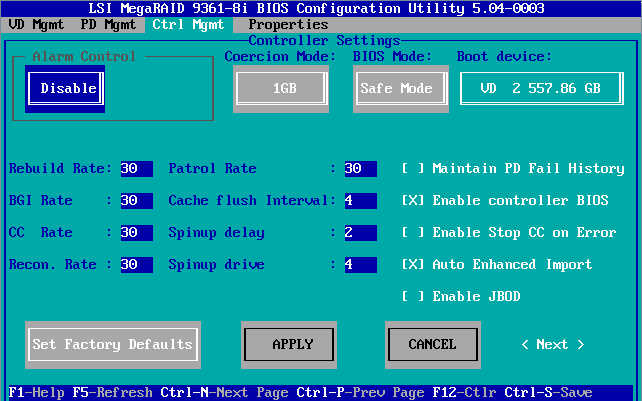Click the Spinup drive label
642x401 pixels.
pyautogui.click(x=216, y=265)
